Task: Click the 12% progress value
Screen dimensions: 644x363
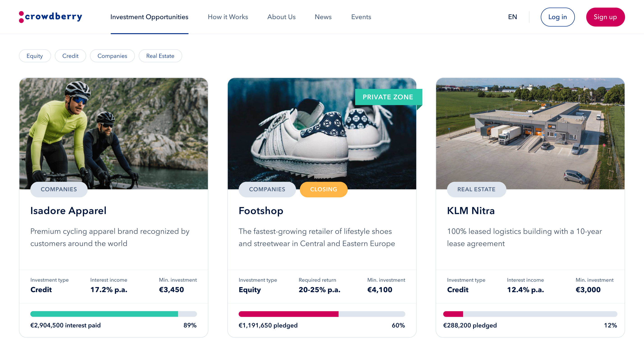Action: pyautogui.click(x=610, y=325)
